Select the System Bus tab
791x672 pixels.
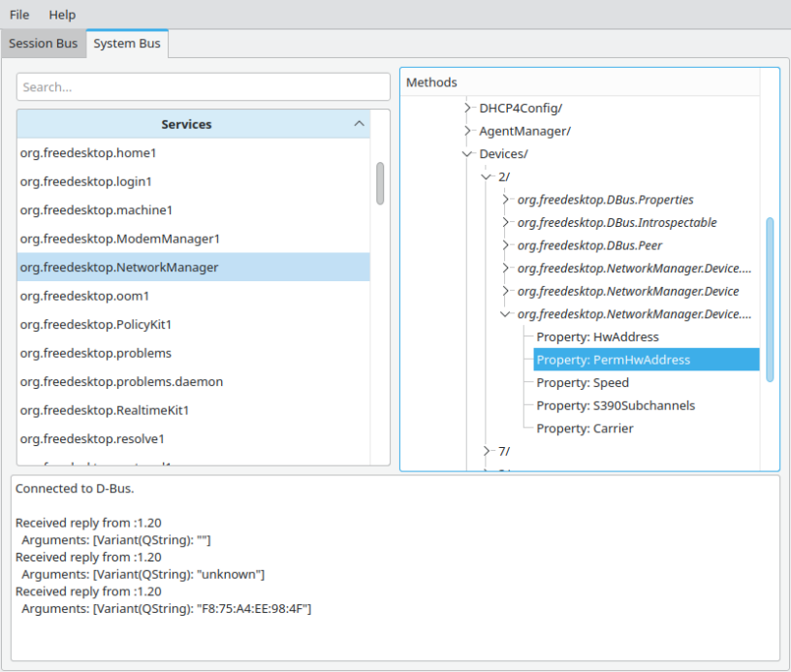(127, 44)
